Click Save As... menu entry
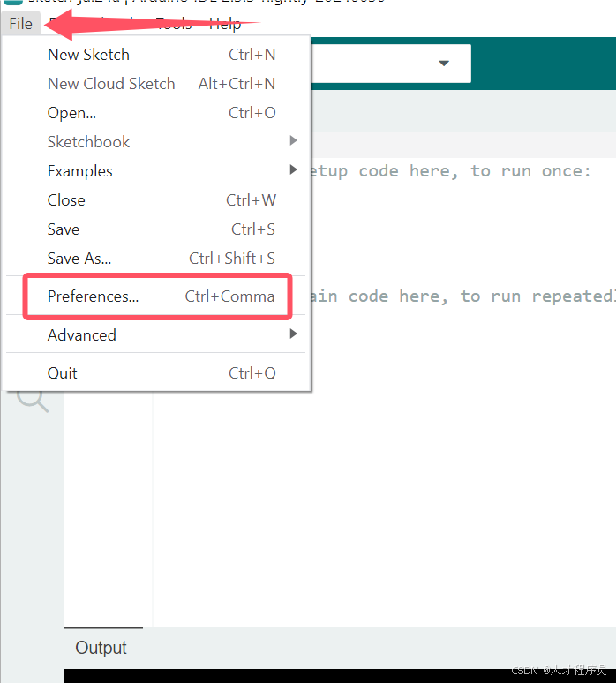616x683 pixels. click(156, 259)
